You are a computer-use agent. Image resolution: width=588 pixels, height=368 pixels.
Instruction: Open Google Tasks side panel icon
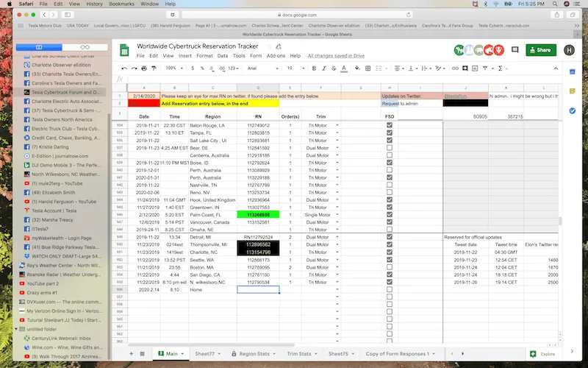573,111
